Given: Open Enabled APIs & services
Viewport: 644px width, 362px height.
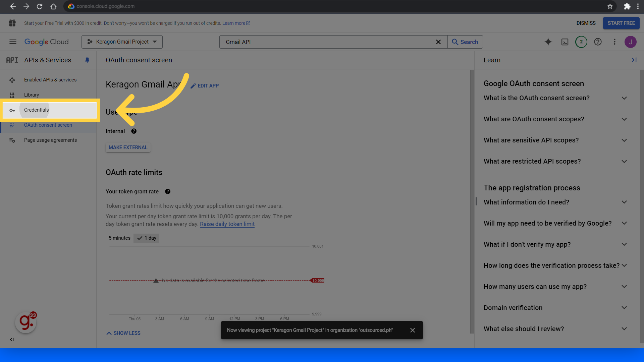Looking at the screenshot, I should [48, 80].
